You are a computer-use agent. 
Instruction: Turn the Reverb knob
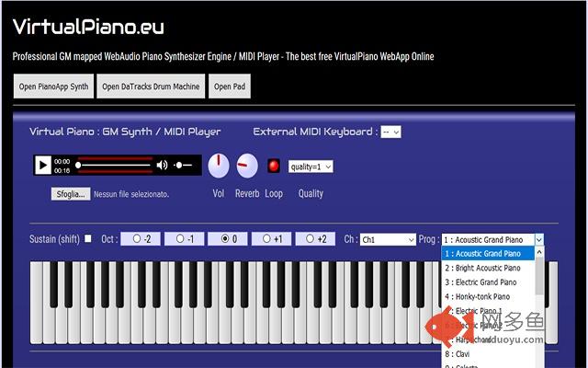247,166
